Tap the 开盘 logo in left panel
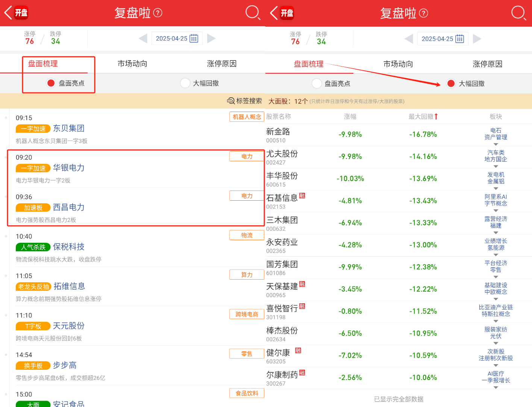This screenshot has height=407, width=532. [21, 13]
